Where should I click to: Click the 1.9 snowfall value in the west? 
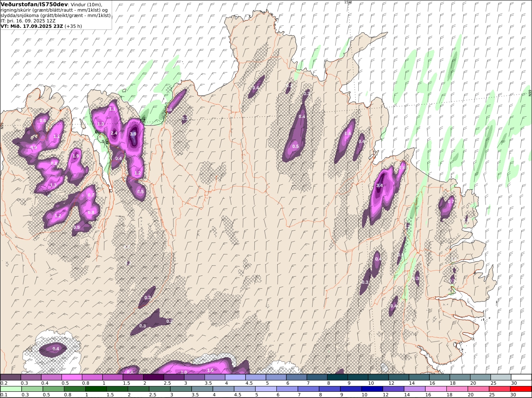pyautogui.click(x=76, y=156)
